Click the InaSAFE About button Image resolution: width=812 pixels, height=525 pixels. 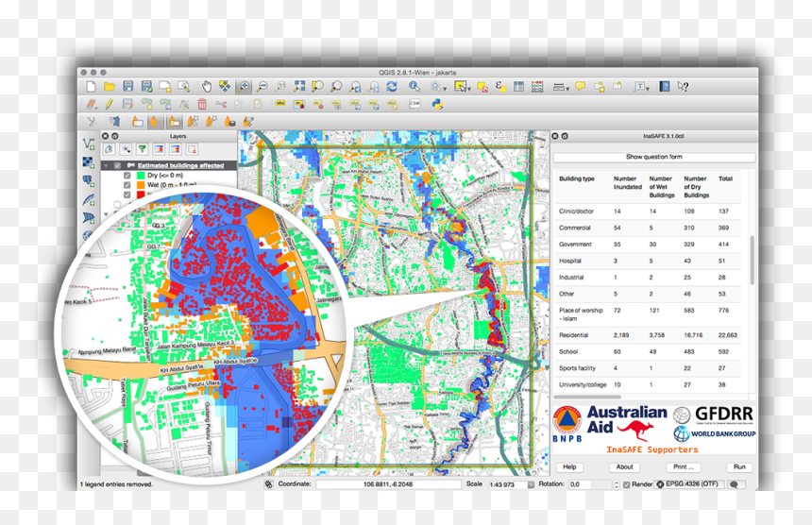click(x=624, y=467)
